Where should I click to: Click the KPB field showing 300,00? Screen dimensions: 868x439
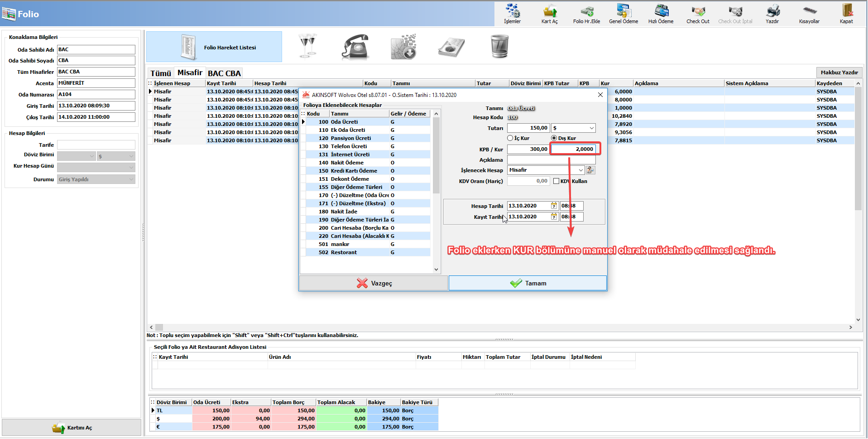point(528,149)
